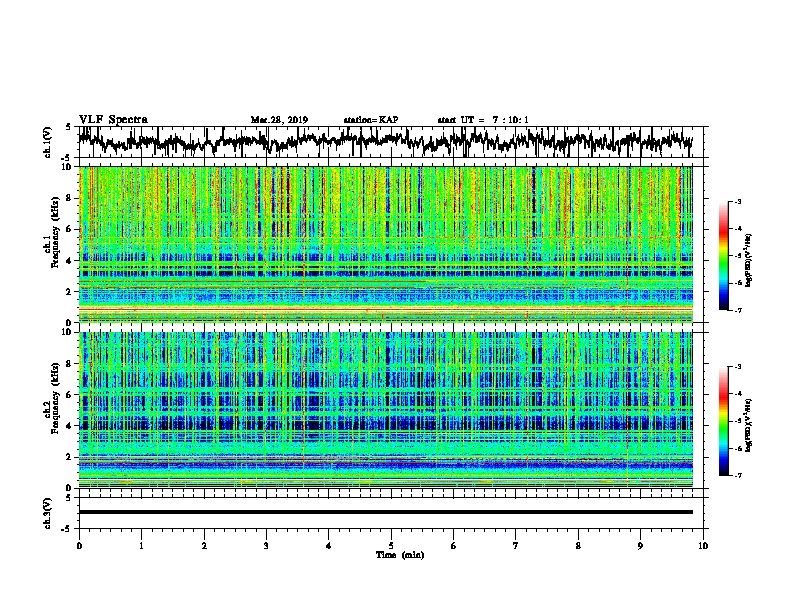Click time axis tick label "3"
792x612 pixels.
(266, 546)
